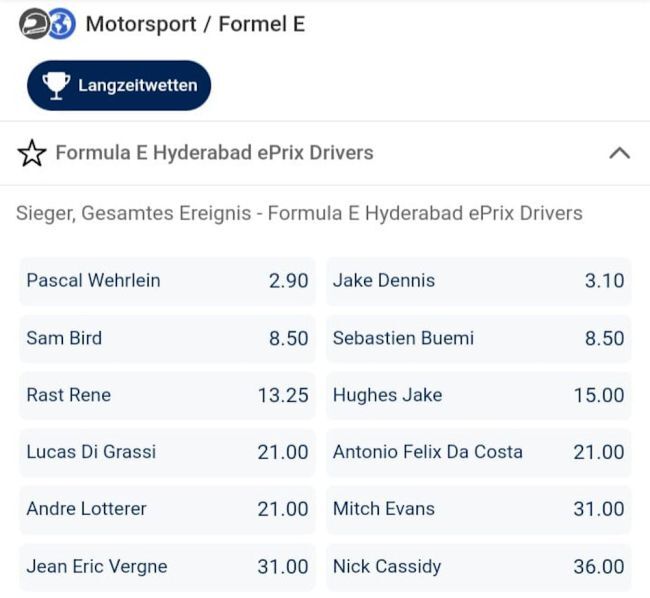Screen dimensions: 650x598
Task: Click the trophy icon in Langzeitwetten
Action: pos(56,85)
